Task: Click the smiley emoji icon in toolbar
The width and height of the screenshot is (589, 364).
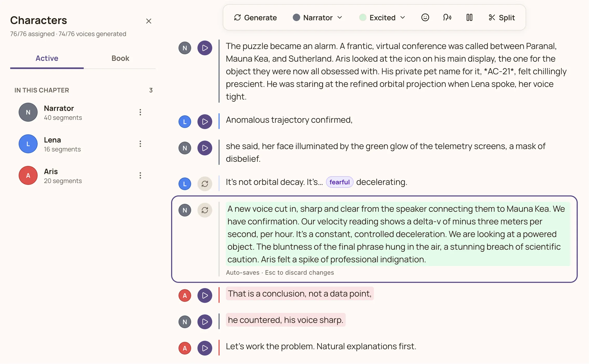Action: tap(425, 17)
